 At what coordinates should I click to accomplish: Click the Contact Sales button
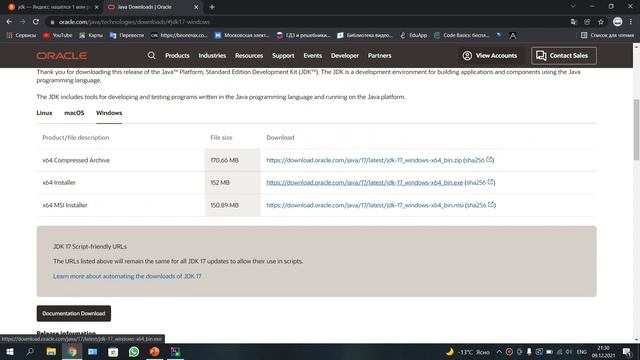point(564,56)
